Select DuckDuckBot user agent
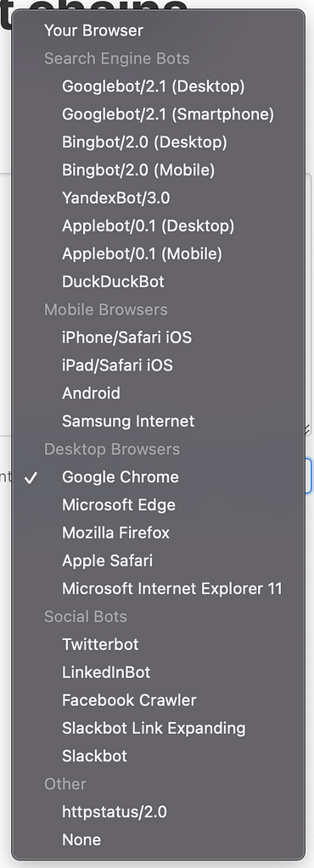 coord(159,281)
